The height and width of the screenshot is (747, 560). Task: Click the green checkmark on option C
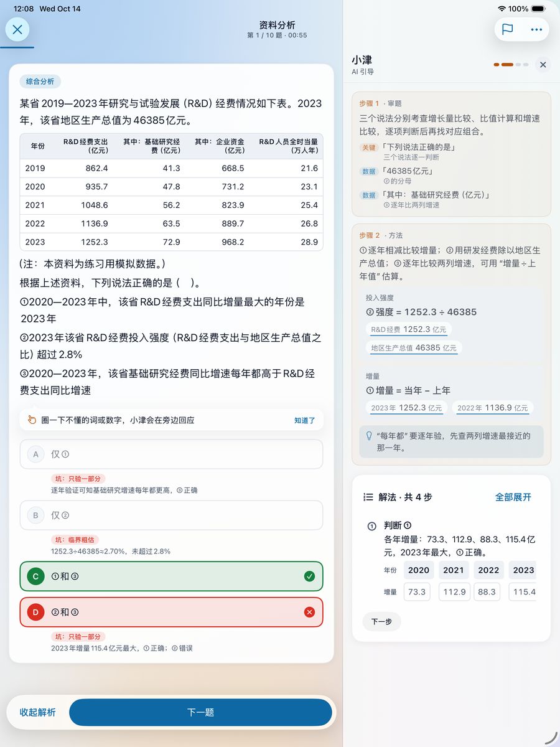309,576
